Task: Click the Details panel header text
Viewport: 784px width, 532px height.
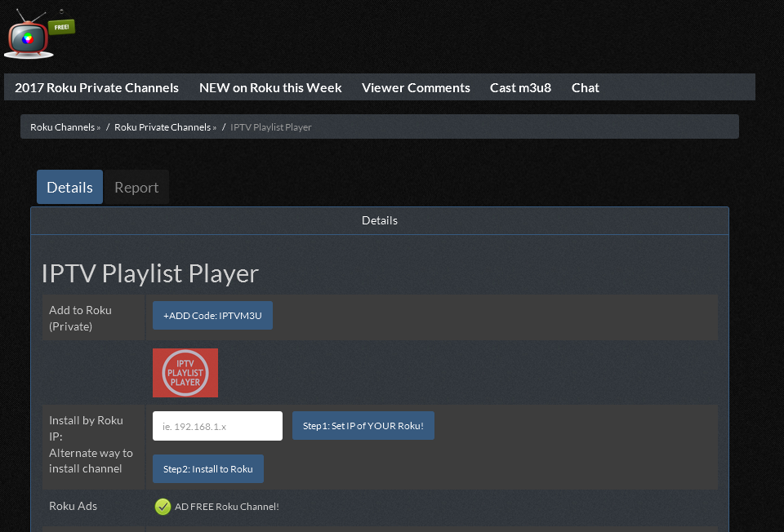Action: 380,220
